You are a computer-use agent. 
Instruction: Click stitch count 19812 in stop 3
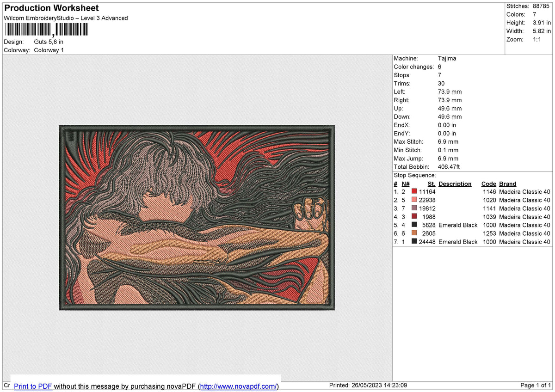[x=427, y=208]
